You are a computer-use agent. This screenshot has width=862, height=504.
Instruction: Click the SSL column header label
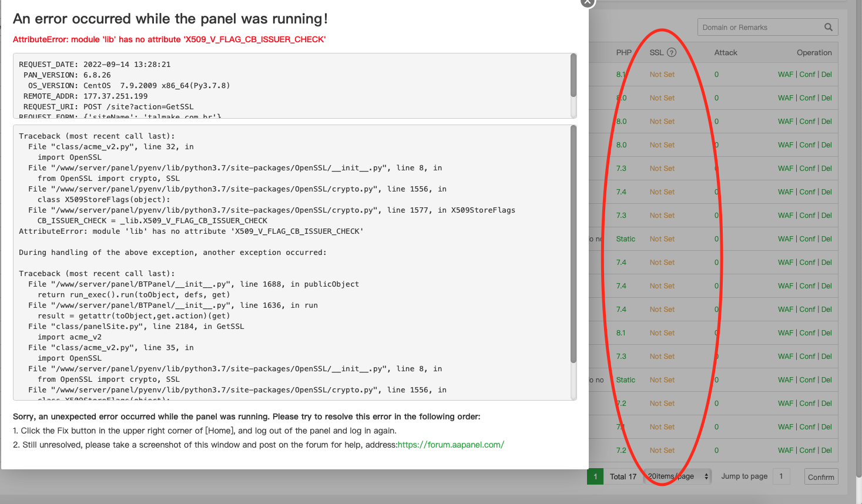coord(656,52)
